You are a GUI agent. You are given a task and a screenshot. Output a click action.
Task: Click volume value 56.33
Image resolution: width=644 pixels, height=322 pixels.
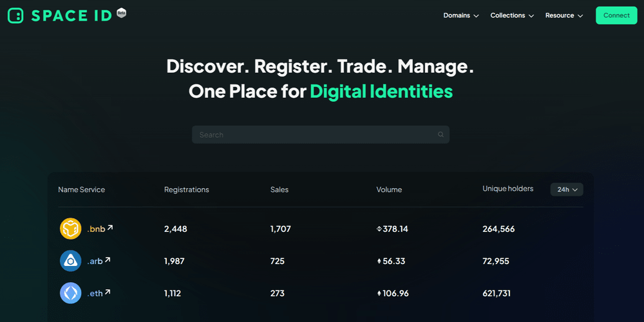coord(394,261)
